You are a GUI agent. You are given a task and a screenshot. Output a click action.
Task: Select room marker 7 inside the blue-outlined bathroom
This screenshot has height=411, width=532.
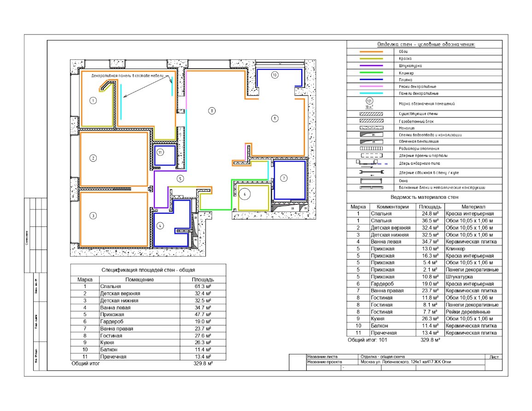[x=284, y=178]
